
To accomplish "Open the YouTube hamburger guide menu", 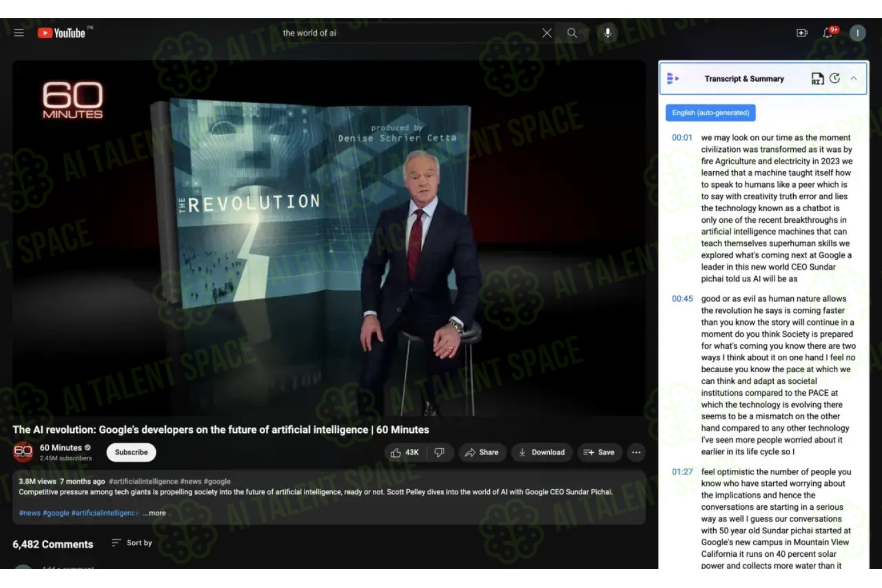I will (19, 33).
